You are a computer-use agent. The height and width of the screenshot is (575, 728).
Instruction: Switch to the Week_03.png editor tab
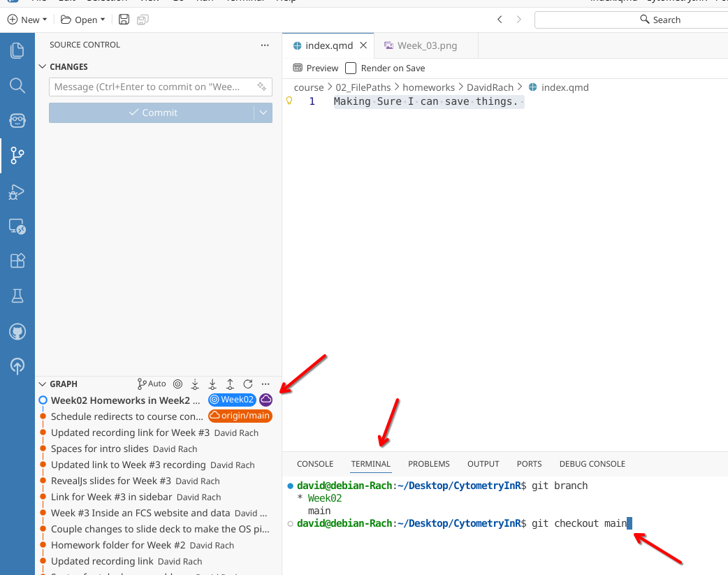point(427,45)
